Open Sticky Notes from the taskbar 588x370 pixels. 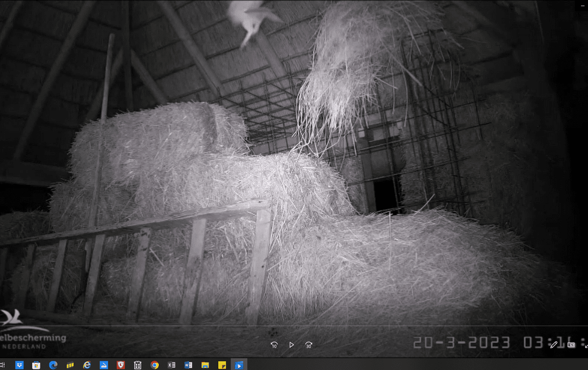click(222, 365)
